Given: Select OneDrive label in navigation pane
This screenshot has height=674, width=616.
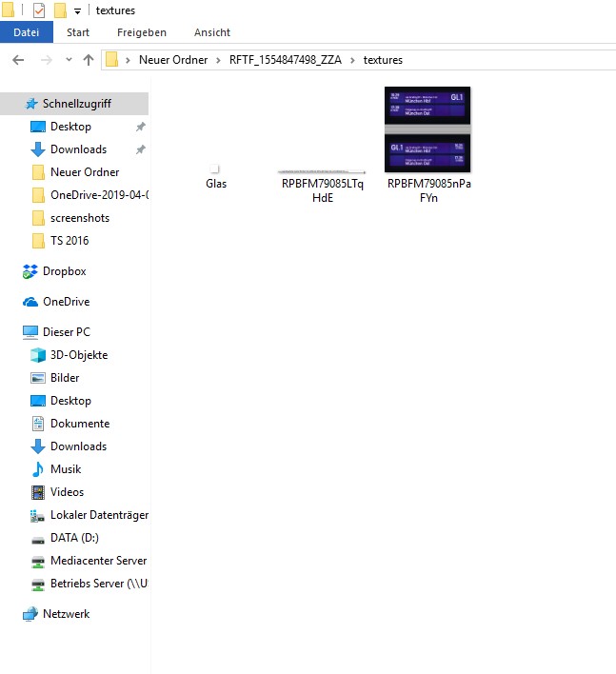Looking at the screenshot, I should pyautogui.click(x=67, y=302).
